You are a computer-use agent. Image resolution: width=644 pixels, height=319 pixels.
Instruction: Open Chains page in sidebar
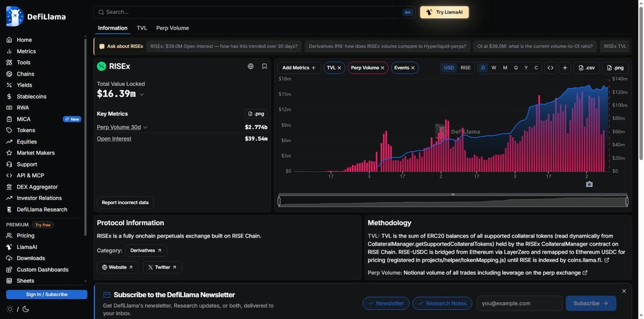[25, 74]
